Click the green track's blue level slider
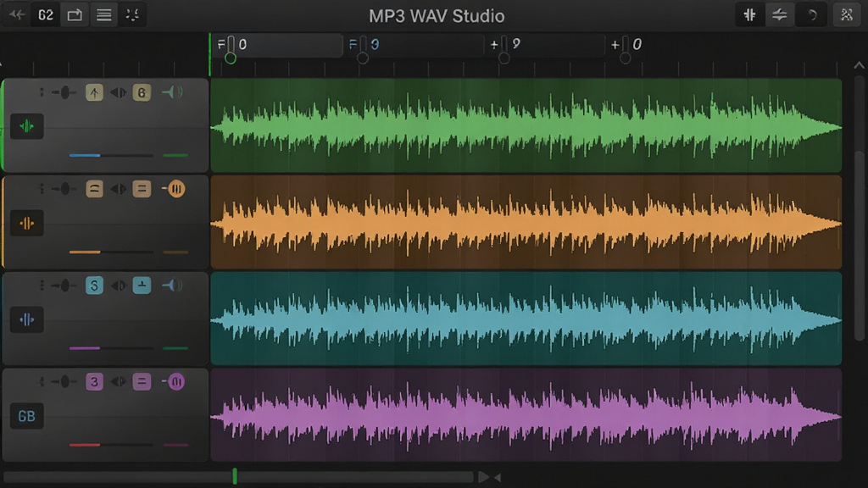 (111, 156)
